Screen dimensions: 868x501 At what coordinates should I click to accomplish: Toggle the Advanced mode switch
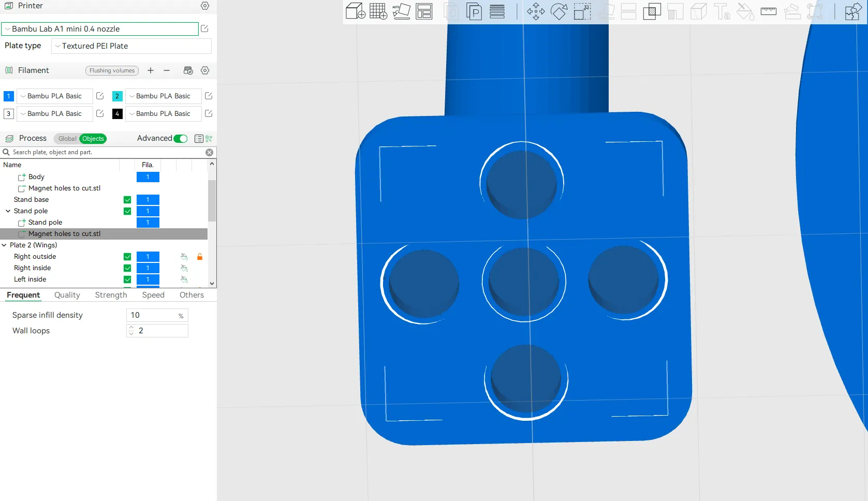coord(181,139)
